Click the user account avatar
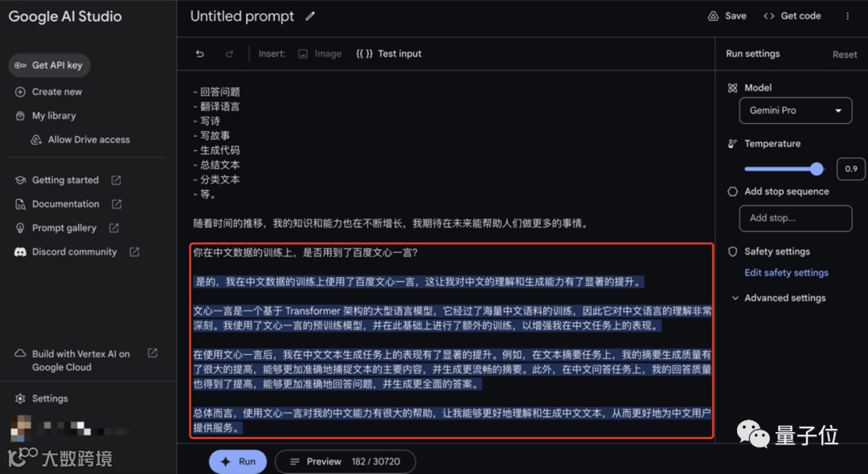 click(x=20, y=429)
